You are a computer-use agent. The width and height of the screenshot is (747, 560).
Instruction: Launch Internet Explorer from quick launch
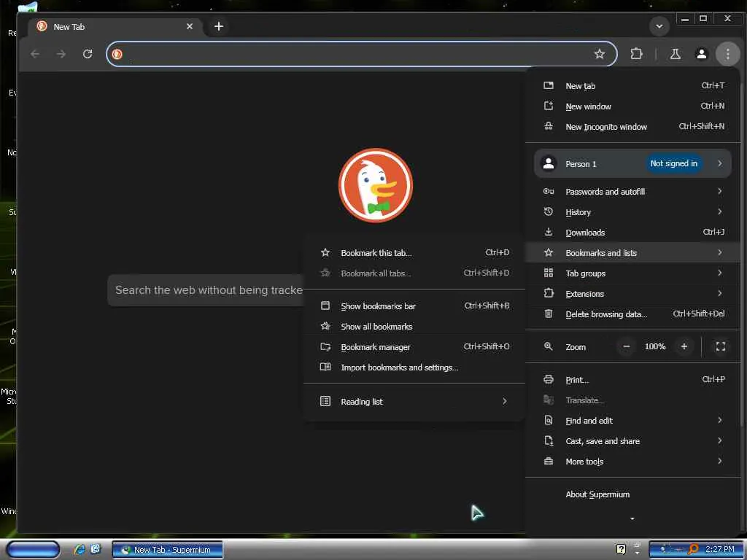[x=79, y=550]
